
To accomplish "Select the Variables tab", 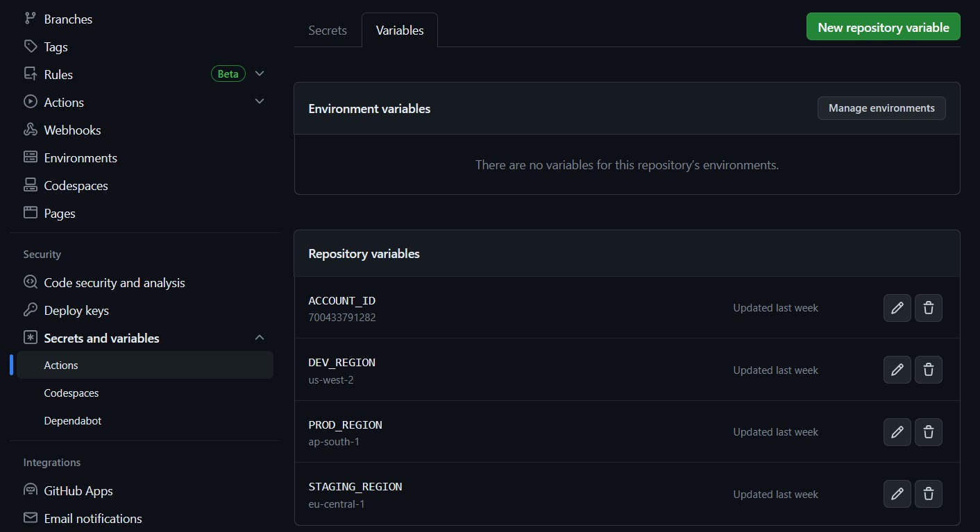I will [x=400, y=31].
